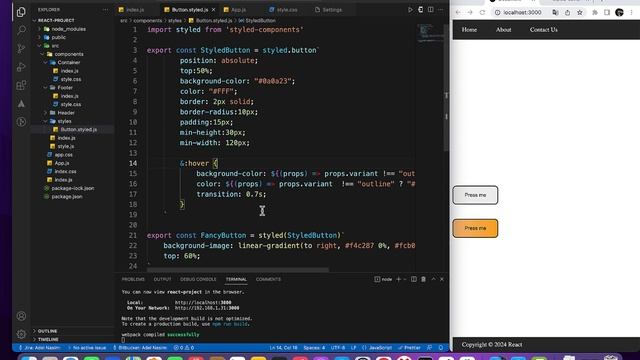
Task: Open the Source Control view
Action: point(21,49)
